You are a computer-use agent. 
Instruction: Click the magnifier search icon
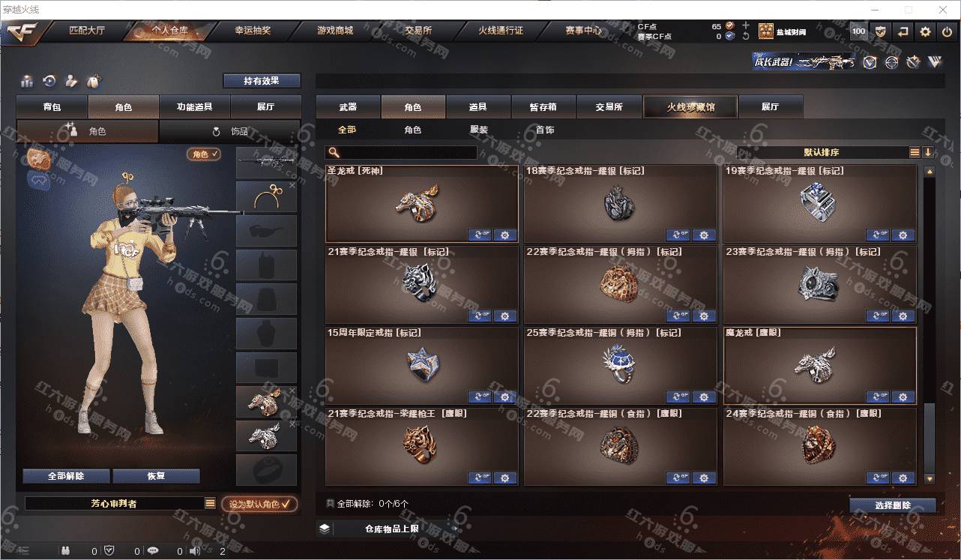pyautogui.click(x=333, y=153)
